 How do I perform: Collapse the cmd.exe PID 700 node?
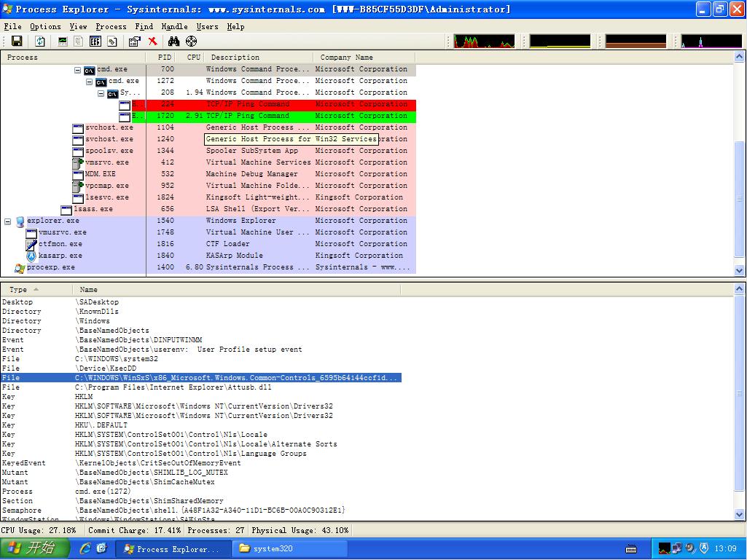78,70
